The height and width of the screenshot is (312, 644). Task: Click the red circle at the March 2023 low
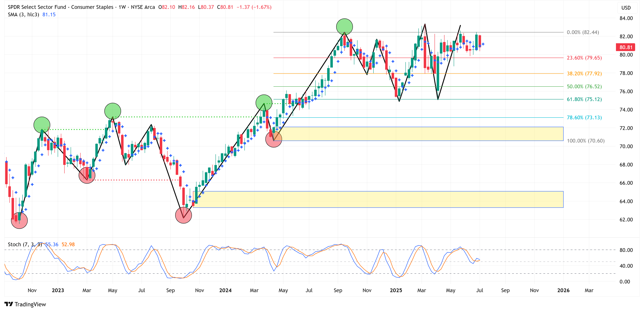pyautogui.click(x=87, y=175)
